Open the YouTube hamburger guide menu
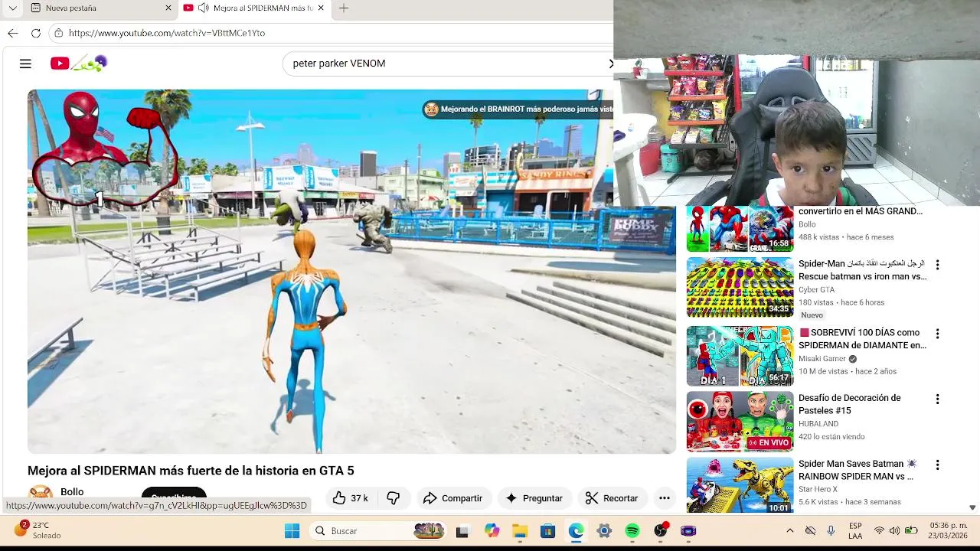 coord(25,64)
